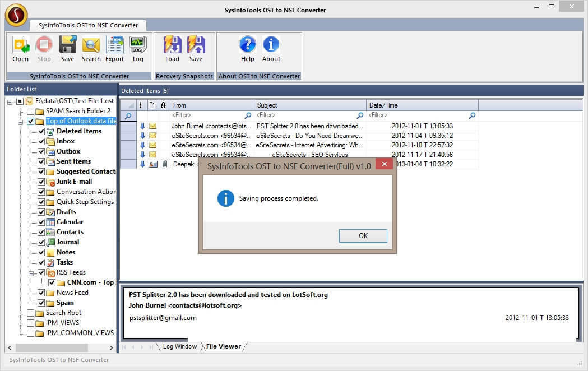Click the Save floppy disk icon beside Stop
Image resolution: width=588 pixels, height=371 pixels.
pyautogui.click(x=67, y=45)
